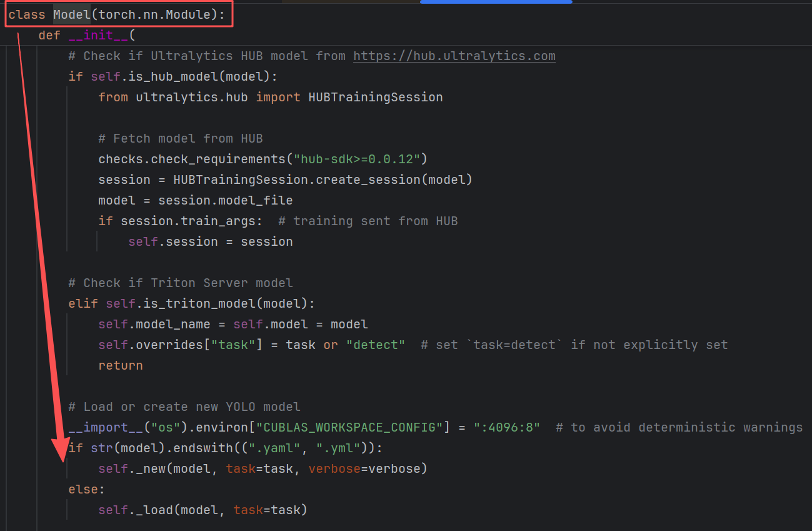Click the elif keyword
812x531 pixels.
click(83, 304)
